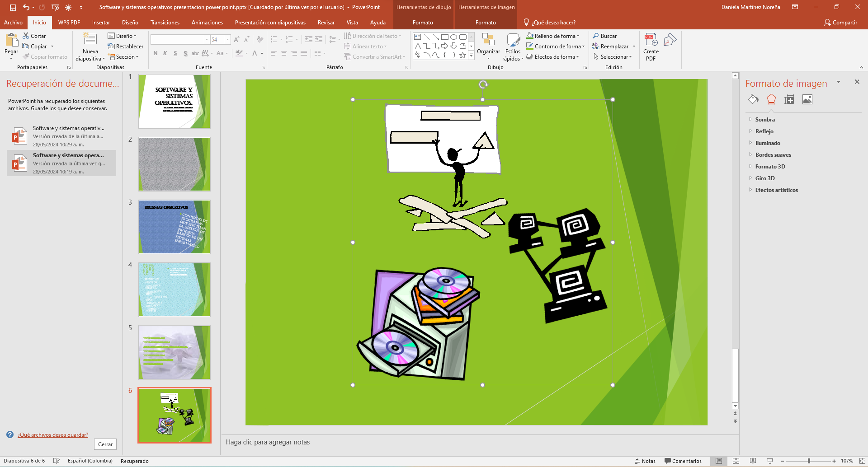Switch to slide sorter view icon

(x=736, y=461)
